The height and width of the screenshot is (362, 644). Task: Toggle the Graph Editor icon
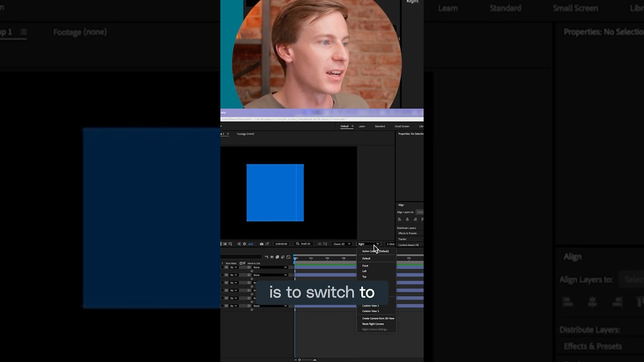coord(288,257)
